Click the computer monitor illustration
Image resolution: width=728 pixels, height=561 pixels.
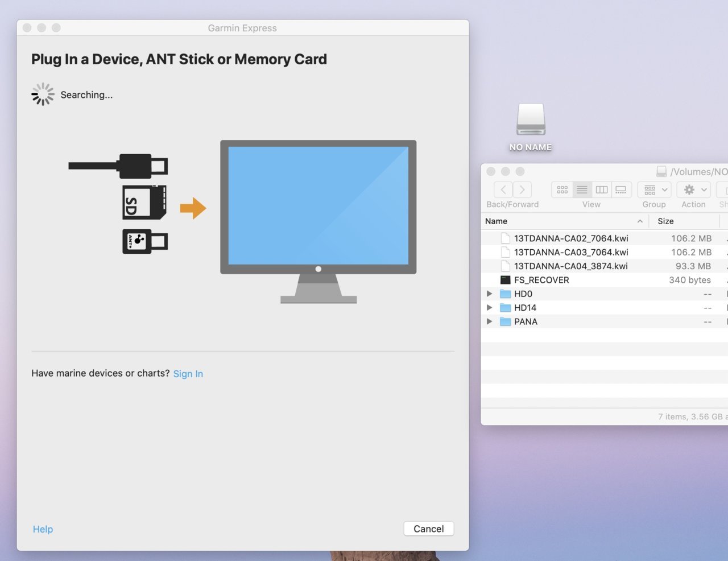point(318,222)
